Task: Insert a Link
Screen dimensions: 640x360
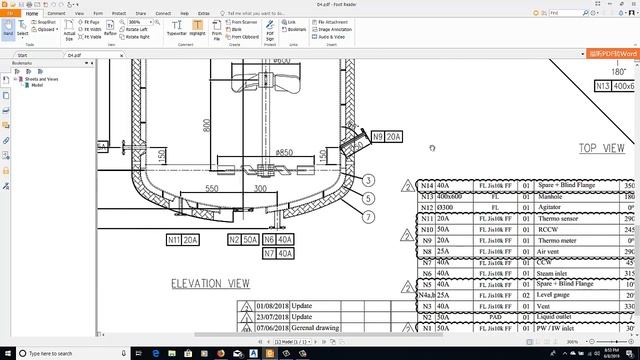Action: pyautogui.click(x=289, y=22)
